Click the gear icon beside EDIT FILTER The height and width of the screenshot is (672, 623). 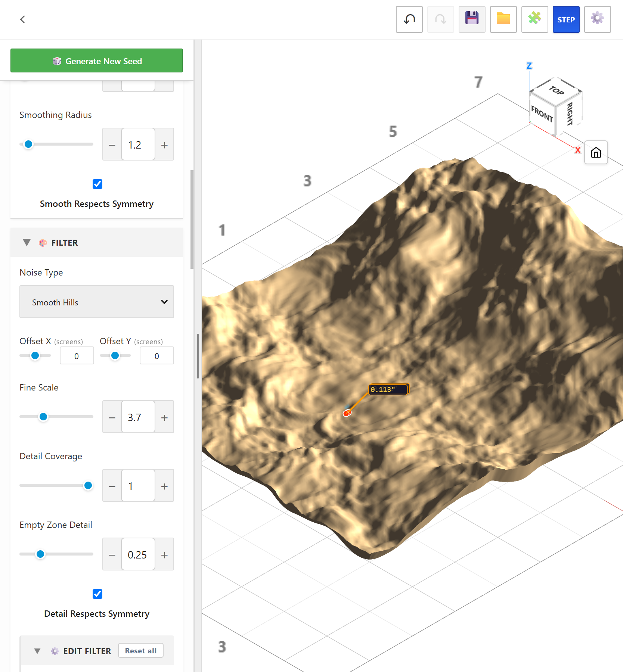pos(55,651)
